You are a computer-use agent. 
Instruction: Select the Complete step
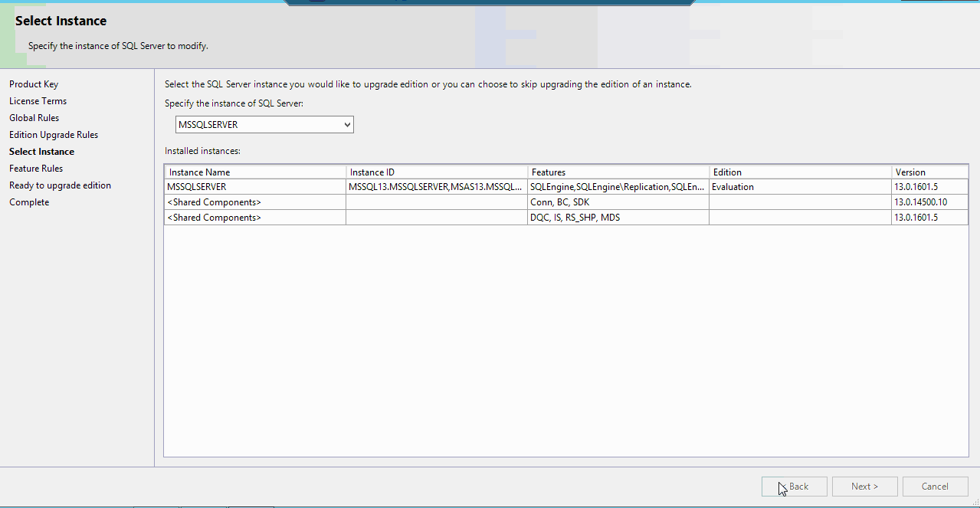coord(29,202)
